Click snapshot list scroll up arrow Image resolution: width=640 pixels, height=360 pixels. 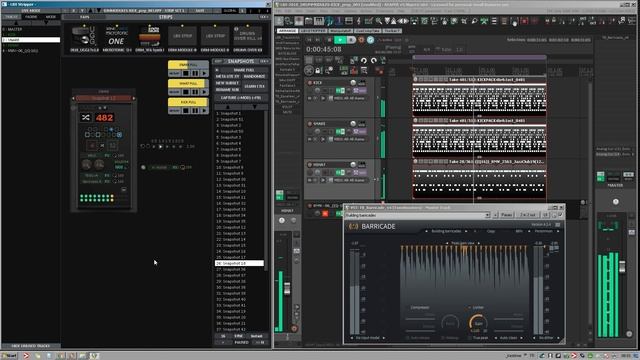click(x=228, y=107)
